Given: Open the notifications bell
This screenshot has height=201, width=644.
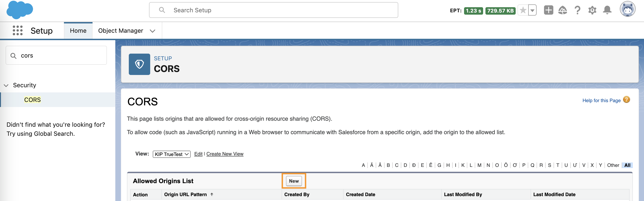Looking at the screenshot, I should [x=607, y=10].
